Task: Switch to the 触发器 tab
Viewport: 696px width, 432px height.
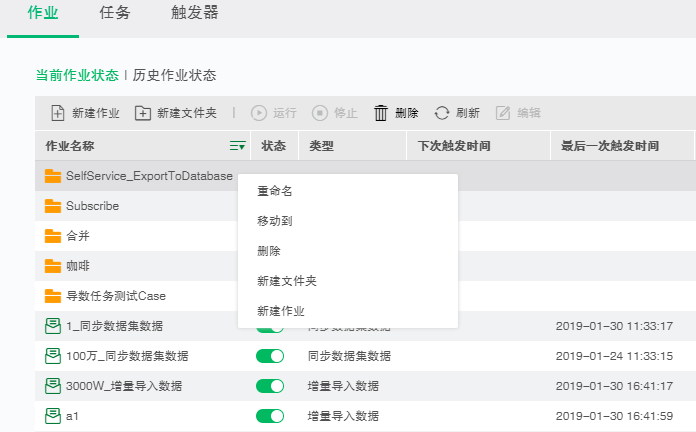Action: coord(194,14)
